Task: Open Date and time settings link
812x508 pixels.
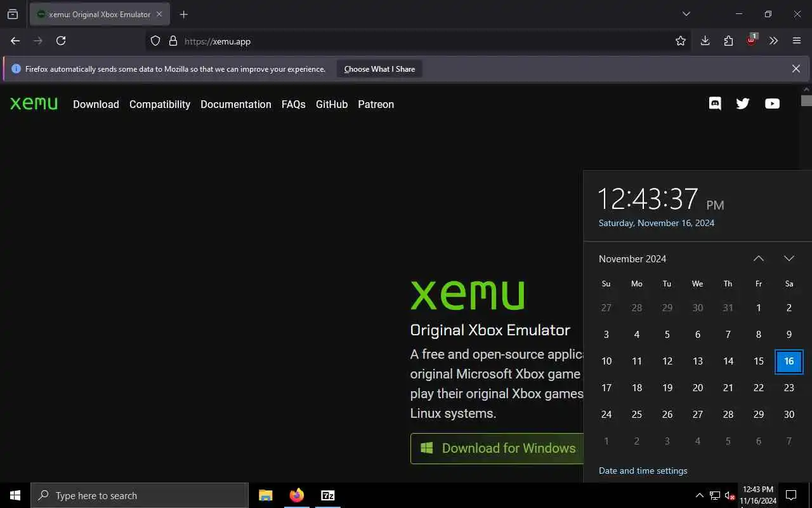Action: coord(643,471)
